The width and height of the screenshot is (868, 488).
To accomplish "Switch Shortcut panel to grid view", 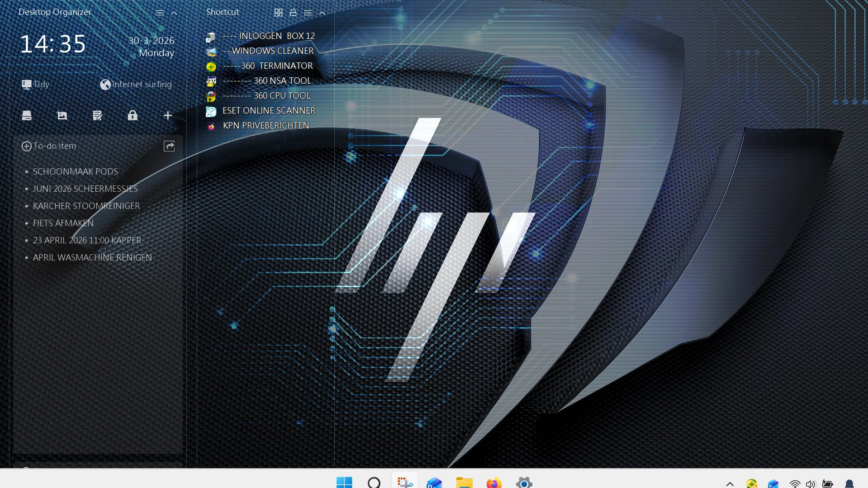I will pyautogui.click(x=279, y=13).
